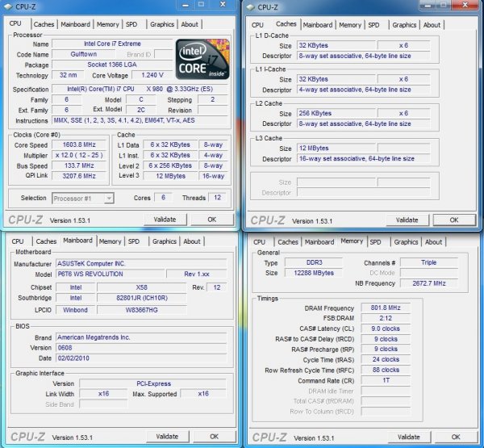Click manufacturer 'ASUSTeK Computer INC.'
484x448 pixels.
point(141,264)
